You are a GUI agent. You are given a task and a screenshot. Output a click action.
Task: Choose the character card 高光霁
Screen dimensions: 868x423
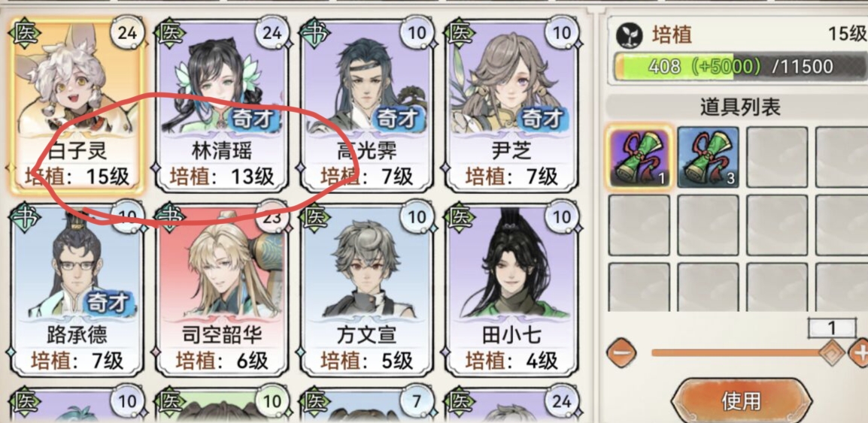coord(367,106)
